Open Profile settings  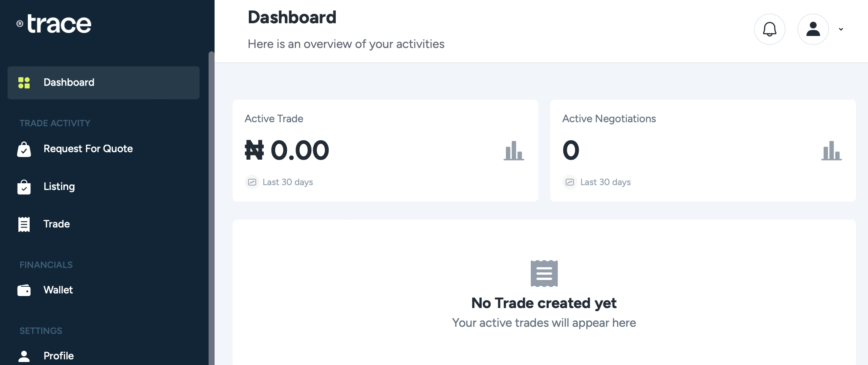point(59,356)
